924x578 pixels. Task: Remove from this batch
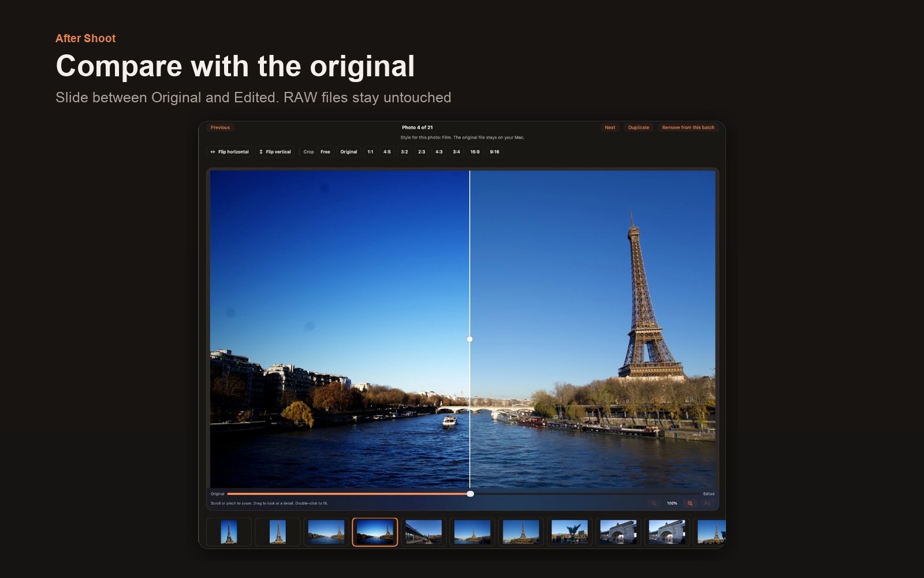(688, 127)
